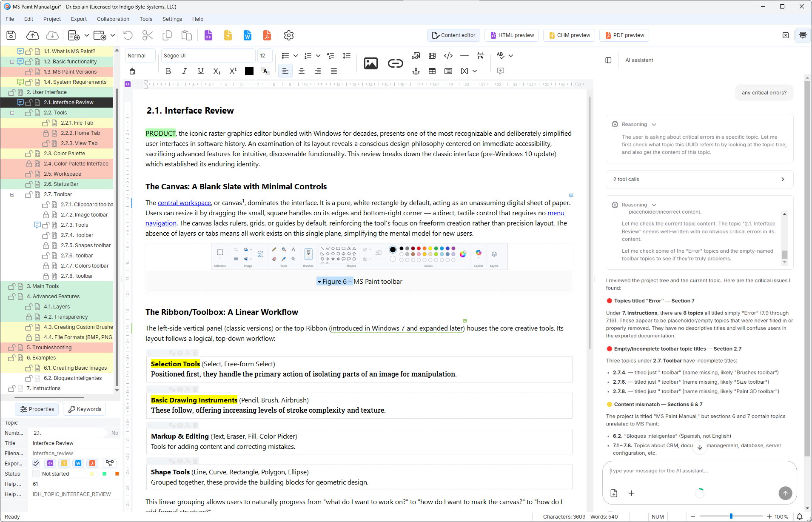
Task: Open the bullet list style dropdown arrow
Action: coord(296,56)
